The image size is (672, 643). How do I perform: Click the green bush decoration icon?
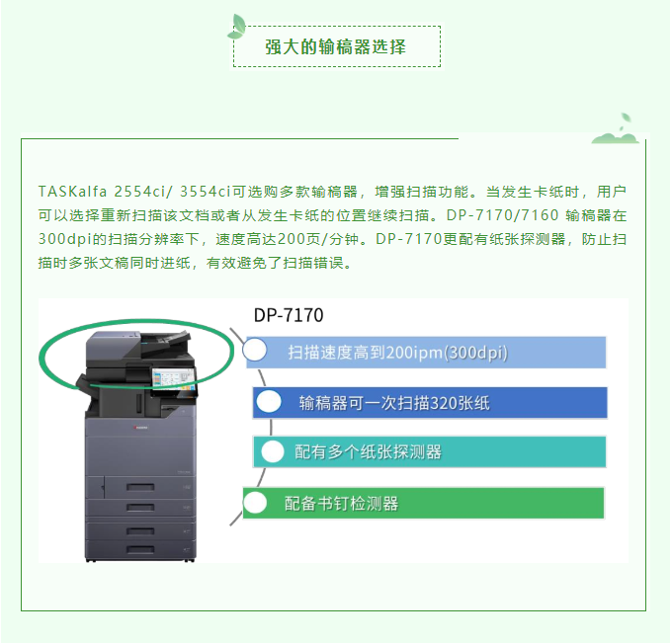tap(616, 128)
